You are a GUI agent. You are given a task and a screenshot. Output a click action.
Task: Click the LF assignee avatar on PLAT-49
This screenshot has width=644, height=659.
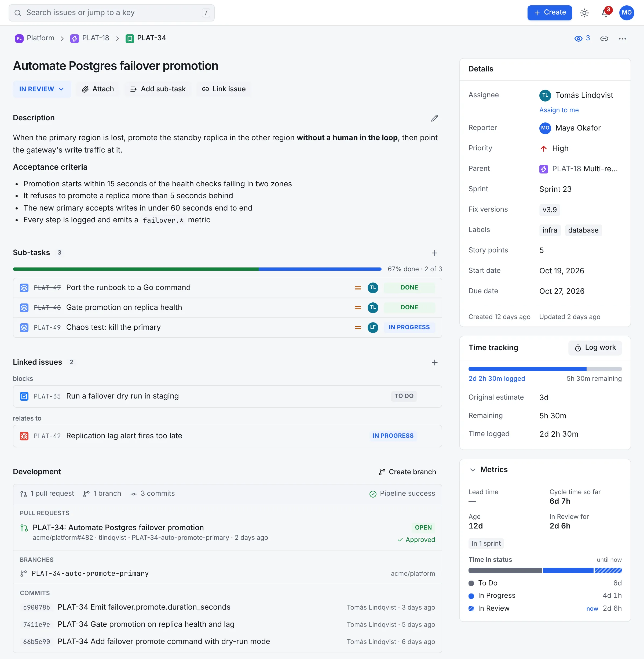(x=373, y=327)
